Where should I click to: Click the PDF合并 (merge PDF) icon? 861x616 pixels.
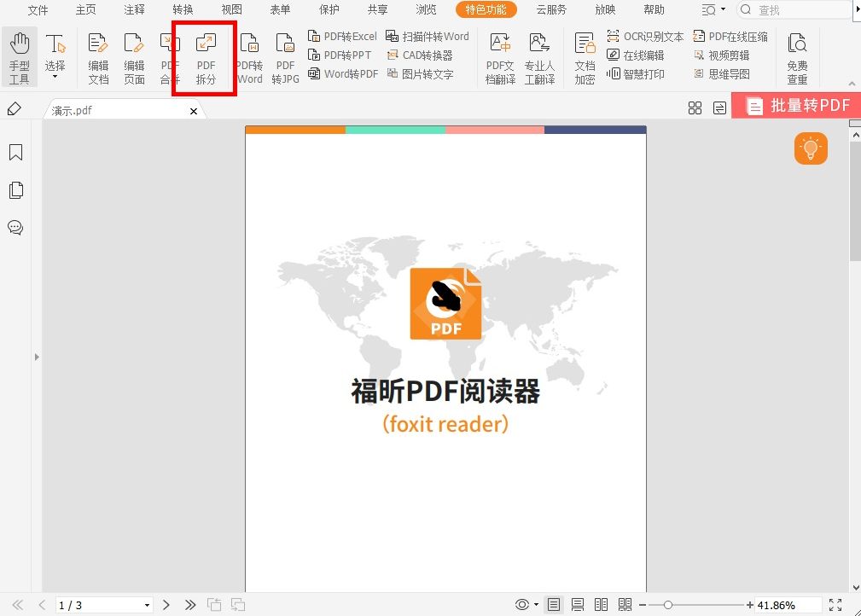[168, 56]
